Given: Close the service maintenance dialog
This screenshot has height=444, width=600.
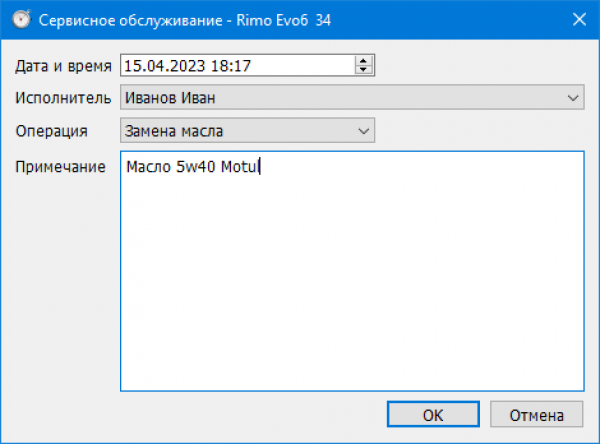Looking at the screenshot, I should (578, 19).
